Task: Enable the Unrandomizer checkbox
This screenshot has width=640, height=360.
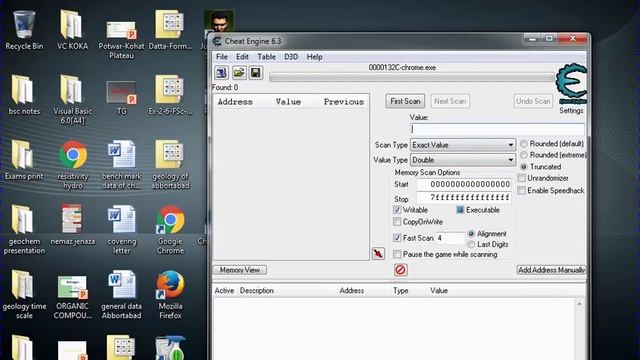Action: coord(521,178)
